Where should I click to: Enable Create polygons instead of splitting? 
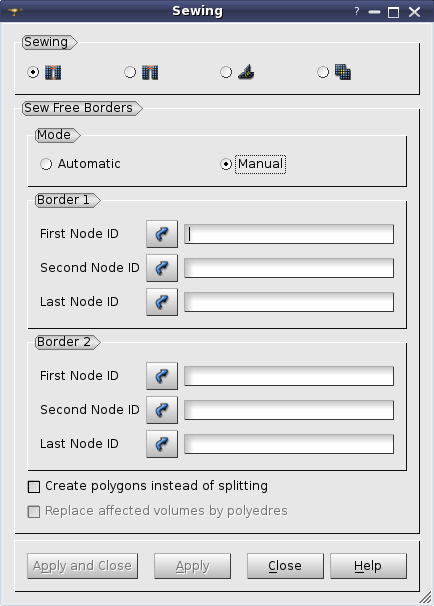click(x=34, y=487)
